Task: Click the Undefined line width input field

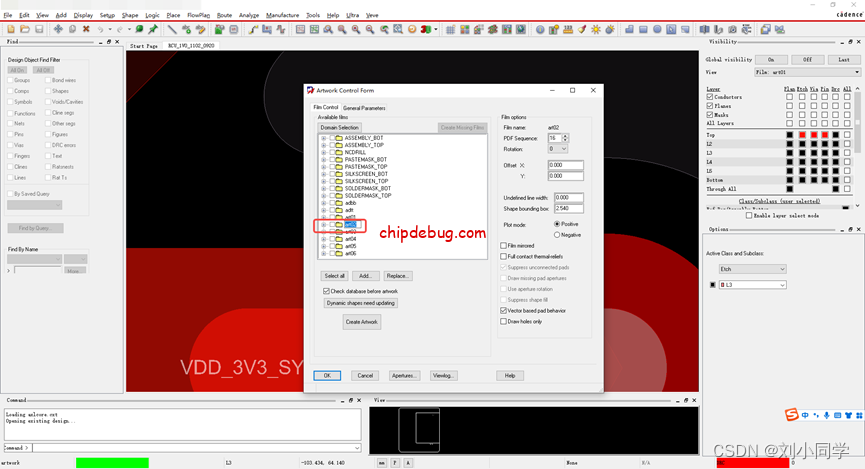Action: (x=568, y=198)
